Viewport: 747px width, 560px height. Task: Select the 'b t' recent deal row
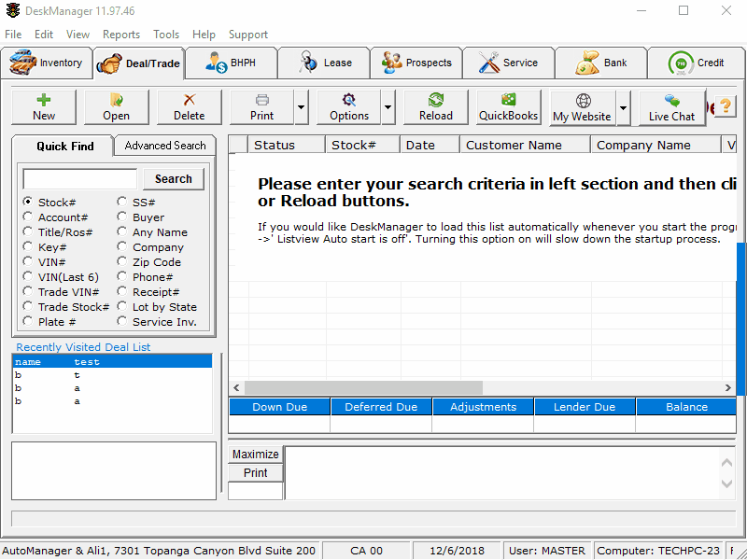[112, 375]
